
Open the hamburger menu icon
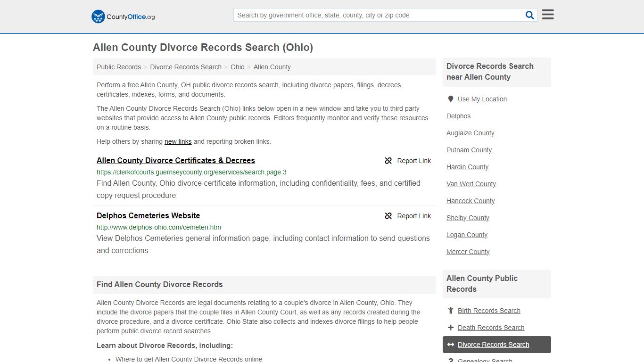(x=548, y=15)
